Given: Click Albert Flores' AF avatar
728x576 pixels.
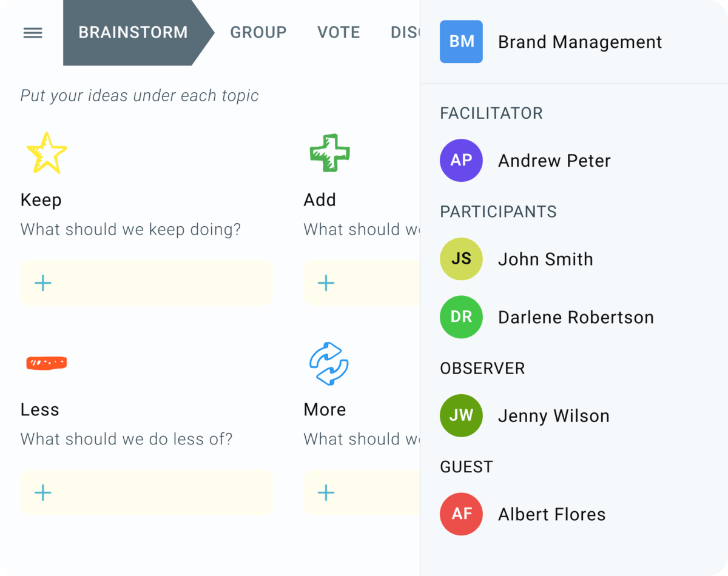Looking at the screenshot, I should coord(461,514).
